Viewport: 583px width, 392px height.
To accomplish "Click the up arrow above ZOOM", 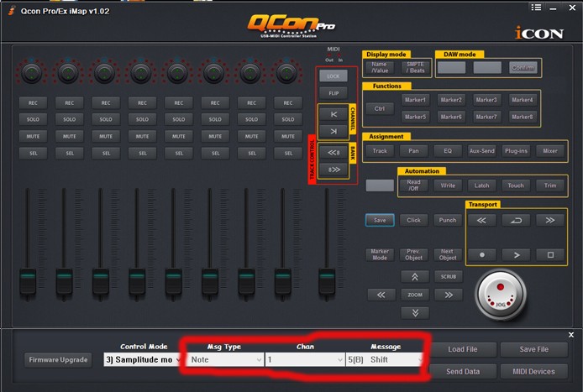I will coord(415,277).
